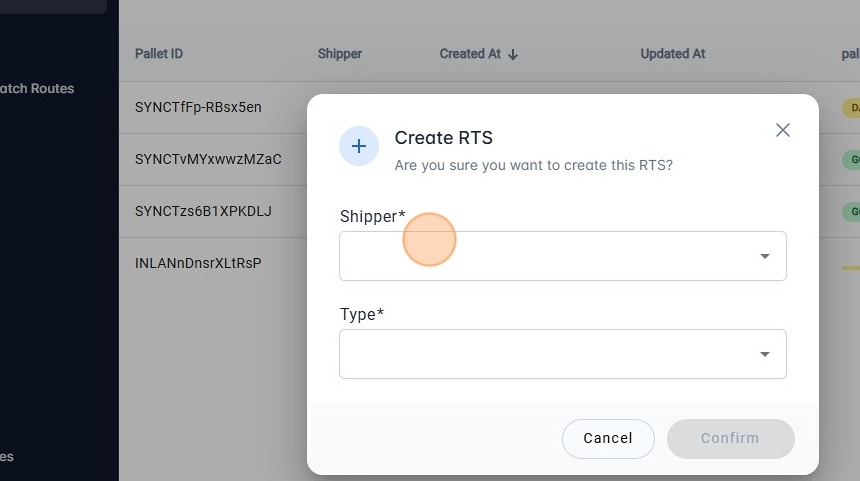Select the Shipper column header
The image size is (860, 481).
tap(340, 54)
